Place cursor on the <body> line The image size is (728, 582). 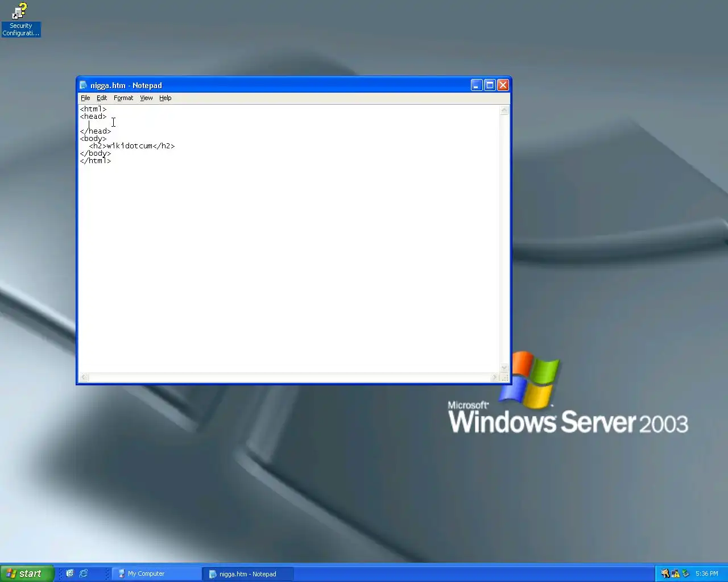tap(93, 139)
